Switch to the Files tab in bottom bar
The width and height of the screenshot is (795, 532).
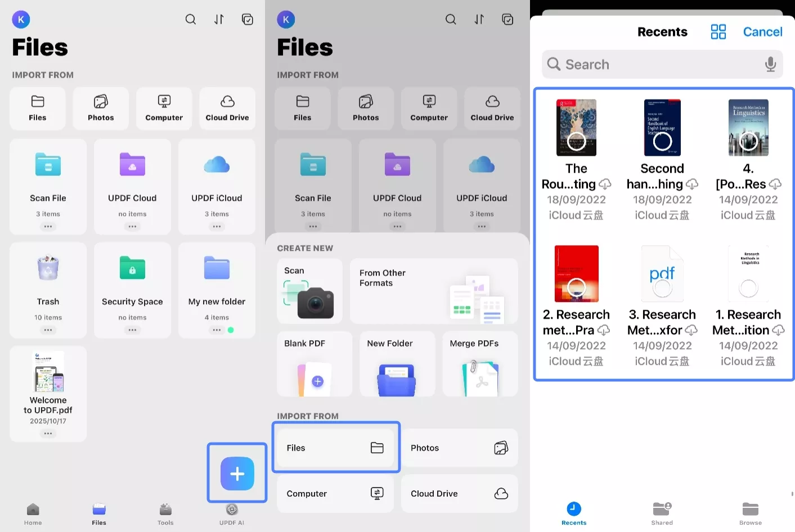click(99, 514)
